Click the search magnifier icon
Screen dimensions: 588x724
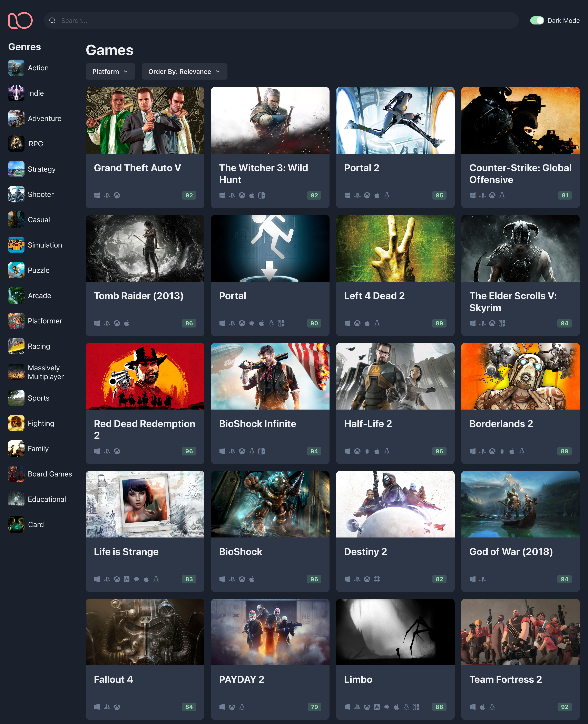pos(52,21)
